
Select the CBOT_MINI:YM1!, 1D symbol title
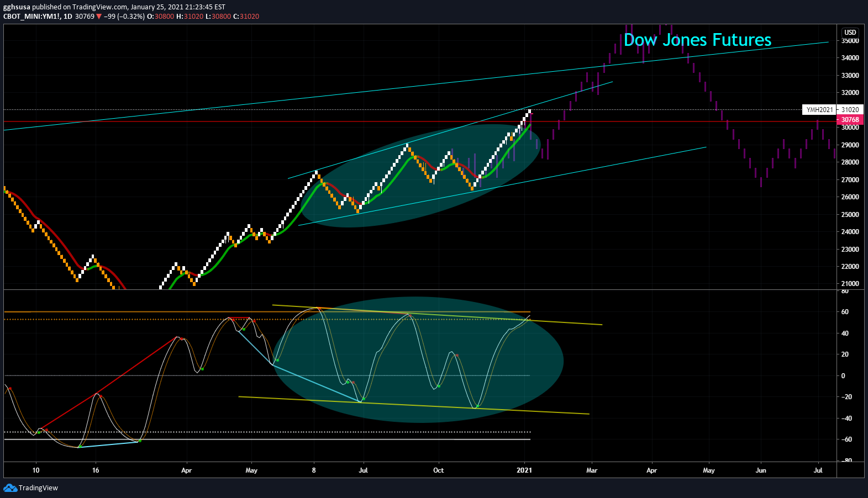(38, 17)
